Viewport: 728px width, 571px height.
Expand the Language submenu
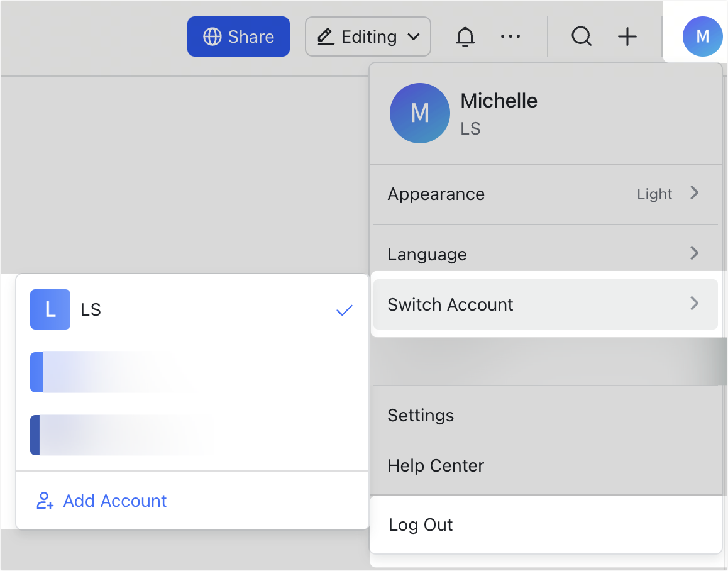point(546,253)
